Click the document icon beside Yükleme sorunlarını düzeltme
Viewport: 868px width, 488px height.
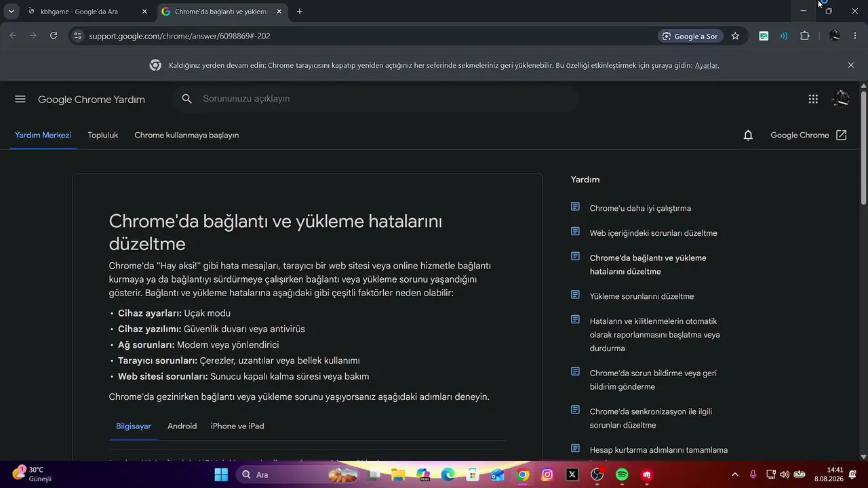(575, 295)
